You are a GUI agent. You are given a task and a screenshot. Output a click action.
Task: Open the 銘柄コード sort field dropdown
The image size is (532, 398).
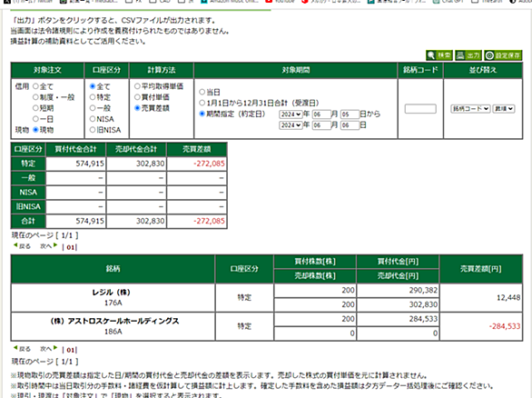(470, 109)
